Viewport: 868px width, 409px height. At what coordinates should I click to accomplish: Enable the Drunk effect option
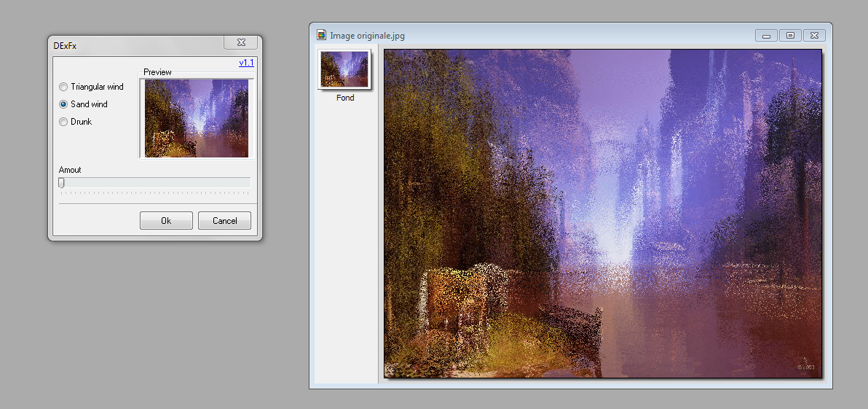pyautogui.click(x=63, y=122)
